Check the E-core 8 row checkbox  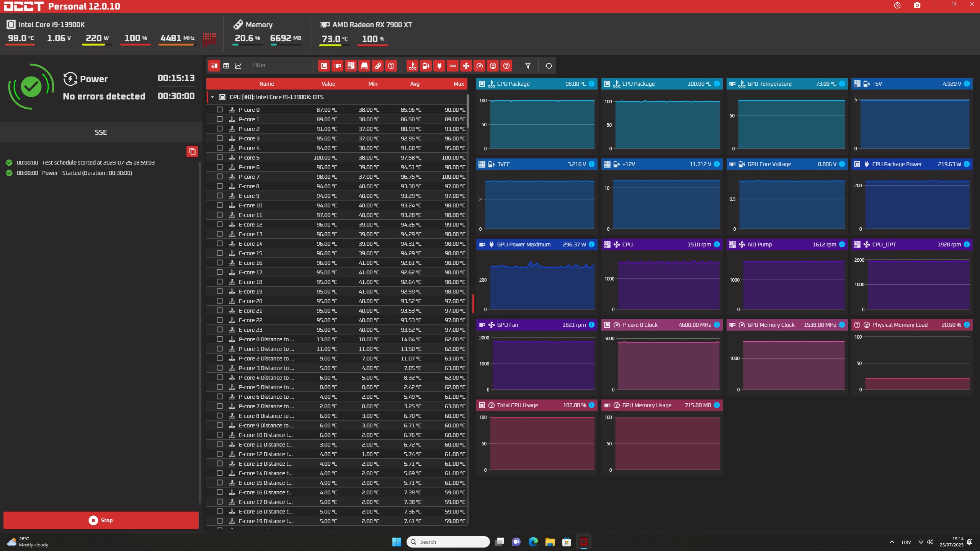220,186
